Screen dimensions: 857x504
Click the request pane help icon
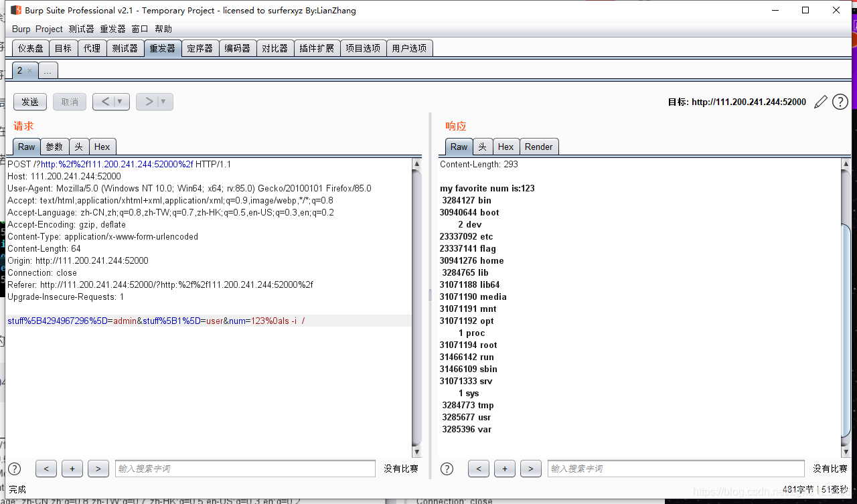pos(14,469)
